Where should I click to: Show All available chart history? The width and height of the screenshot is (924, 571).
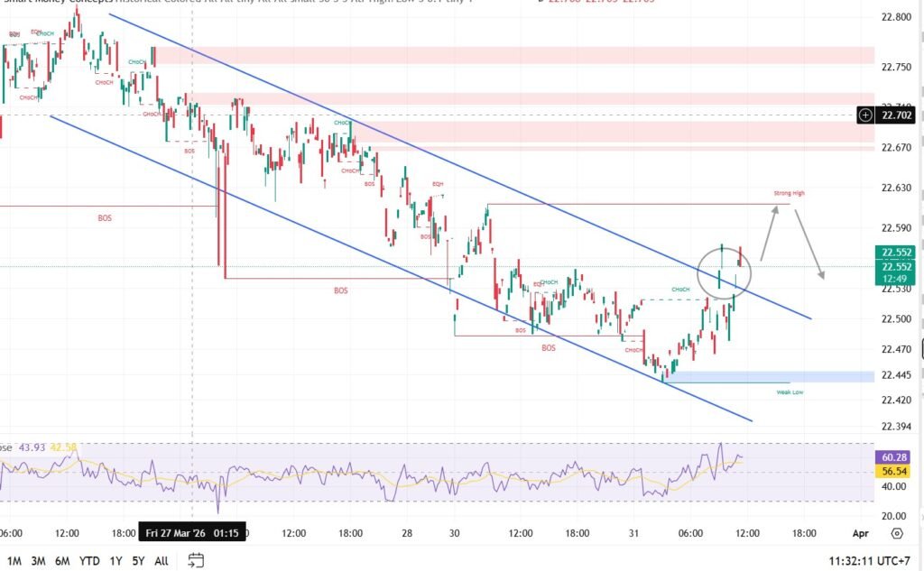tap(161, 560)
